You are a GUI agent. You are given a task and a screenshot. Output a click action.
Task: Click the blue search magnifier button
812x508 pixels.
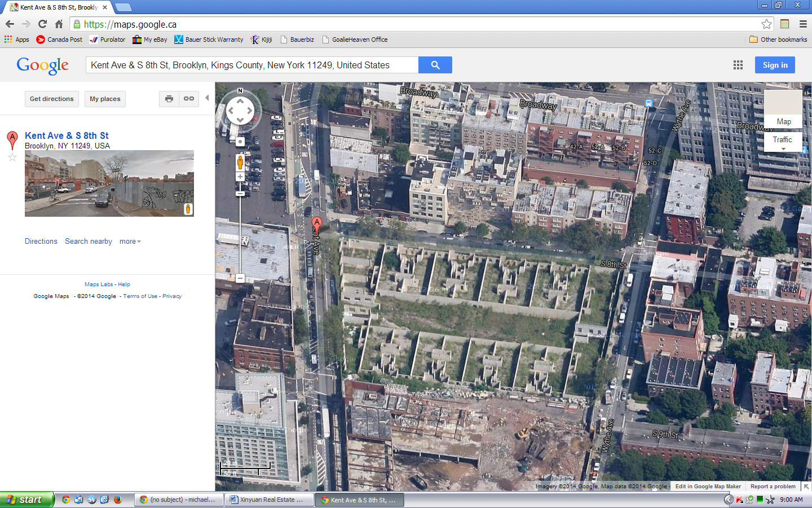coord(435,65)
